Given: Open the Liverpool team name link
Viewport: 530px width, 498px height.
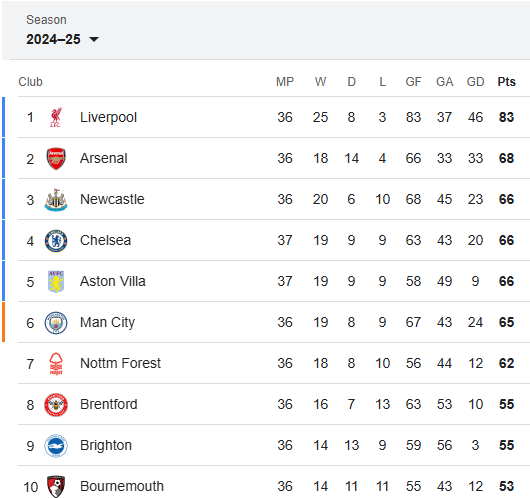Looking at the screenshot, I should pos(108,117).
